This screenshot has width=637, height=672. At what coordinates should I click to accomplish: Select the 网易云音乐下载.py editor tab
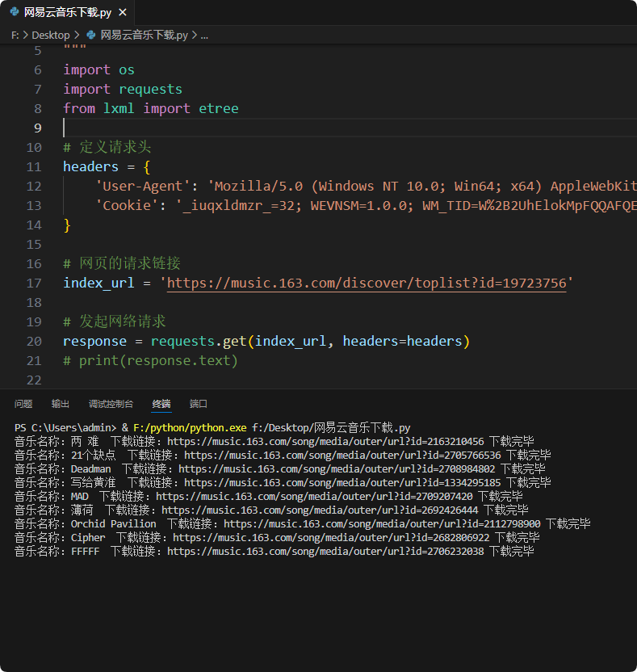[68, 12]
